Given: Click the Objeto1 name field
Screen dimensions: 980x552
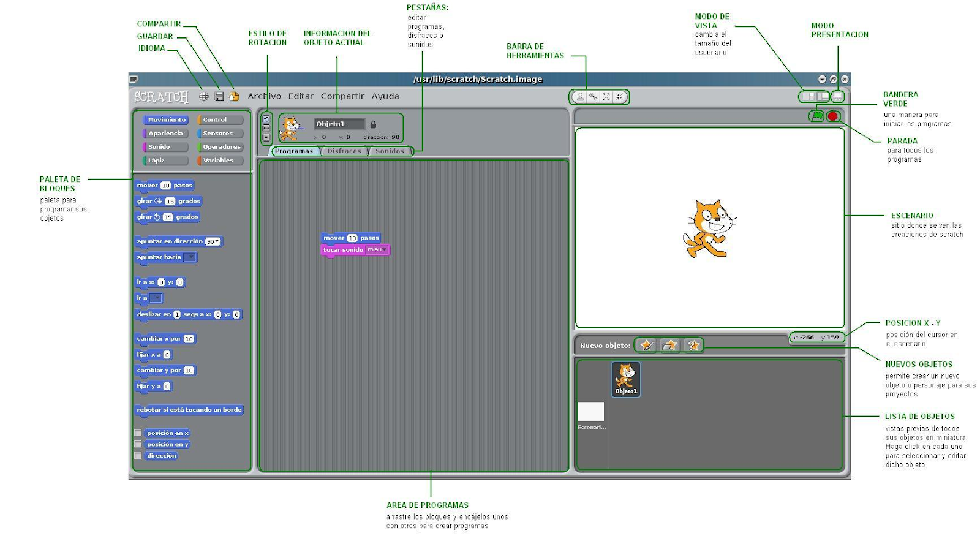Looking at the screenshot, I should 339,124.
